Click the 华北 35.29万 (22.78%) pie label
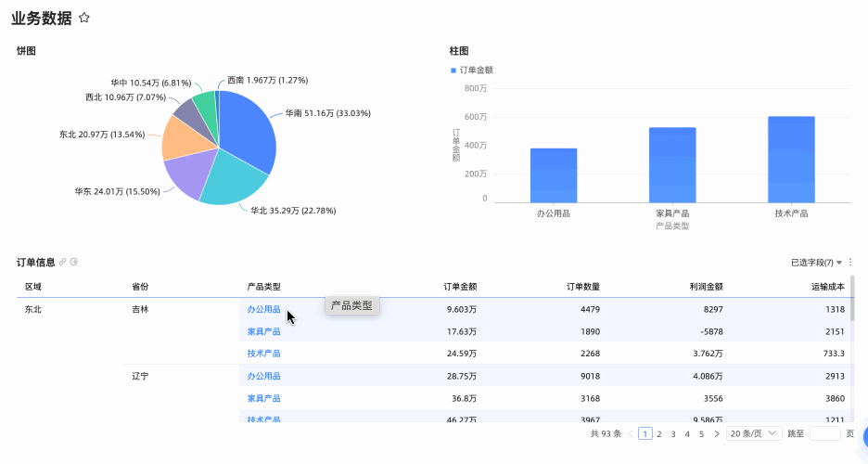 (x=293, y=211)
